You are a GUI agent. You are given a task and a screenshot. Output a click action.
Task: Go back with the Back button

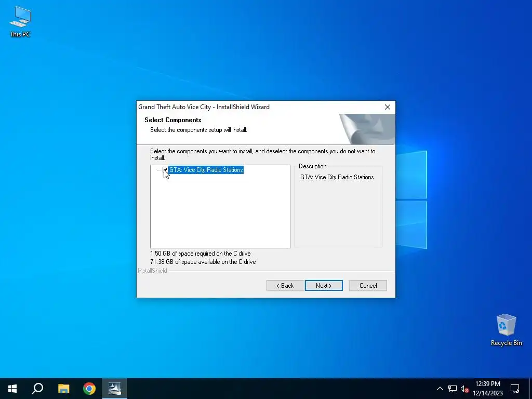pyautogui.click(x=285, y=286)
